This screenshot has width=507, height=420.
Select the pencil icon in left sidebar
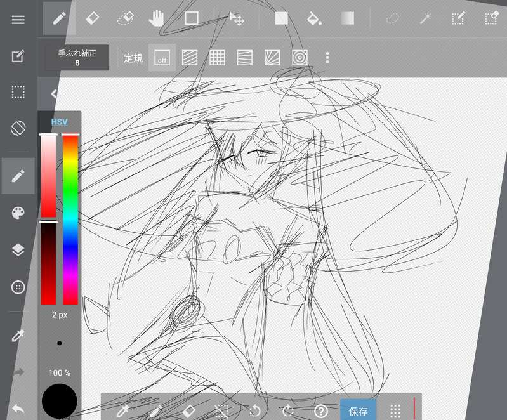[x=18, y=176]
